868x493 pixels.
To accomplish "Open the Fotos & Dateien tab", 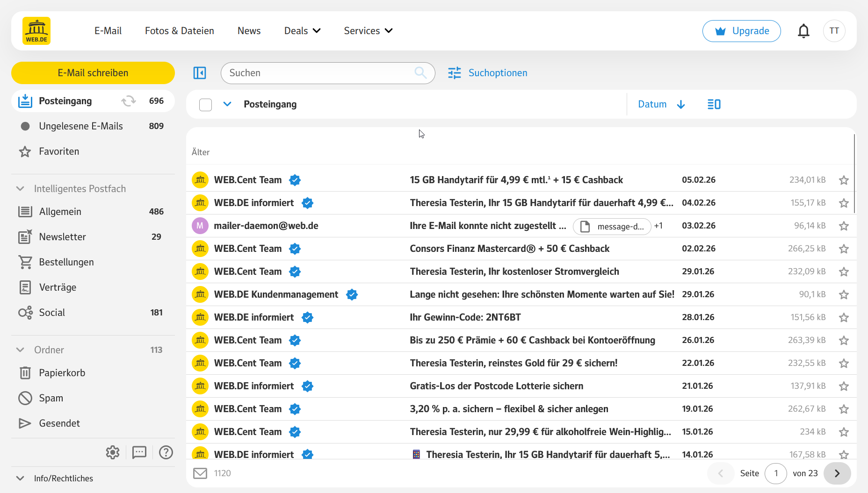I will point(180,31).
